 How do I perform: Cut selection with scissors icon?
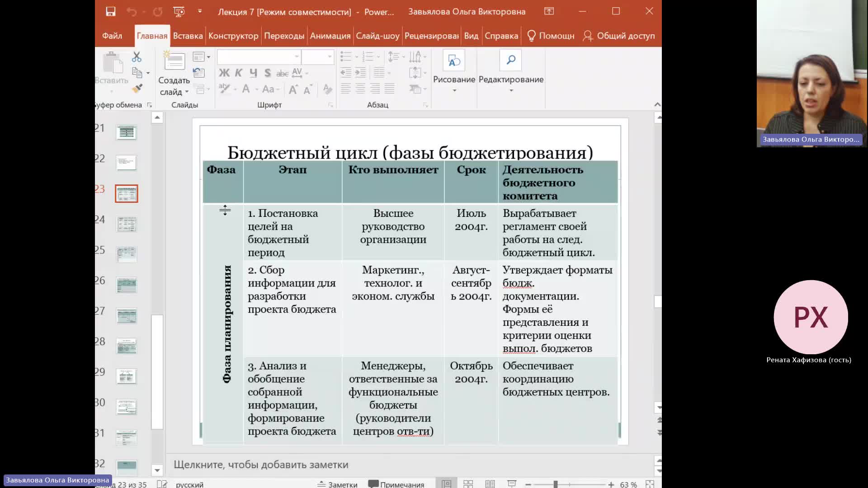coord(137,57)
